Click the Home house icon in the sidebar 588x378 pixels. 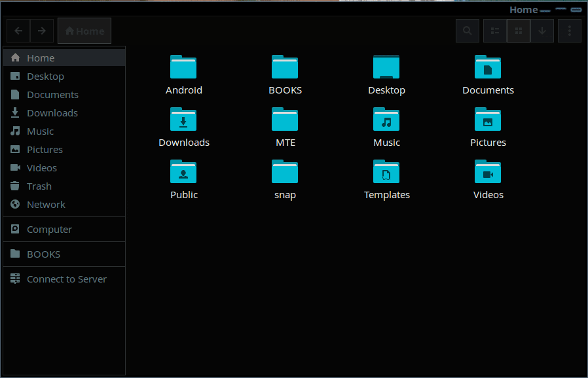pyautogui.click(x=15, y=58)
